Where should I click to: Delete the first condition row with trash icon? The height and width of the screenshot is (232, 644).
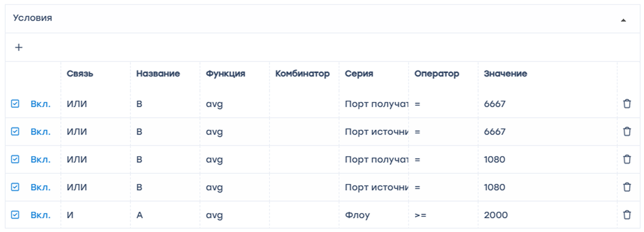[x=627, y=104]
